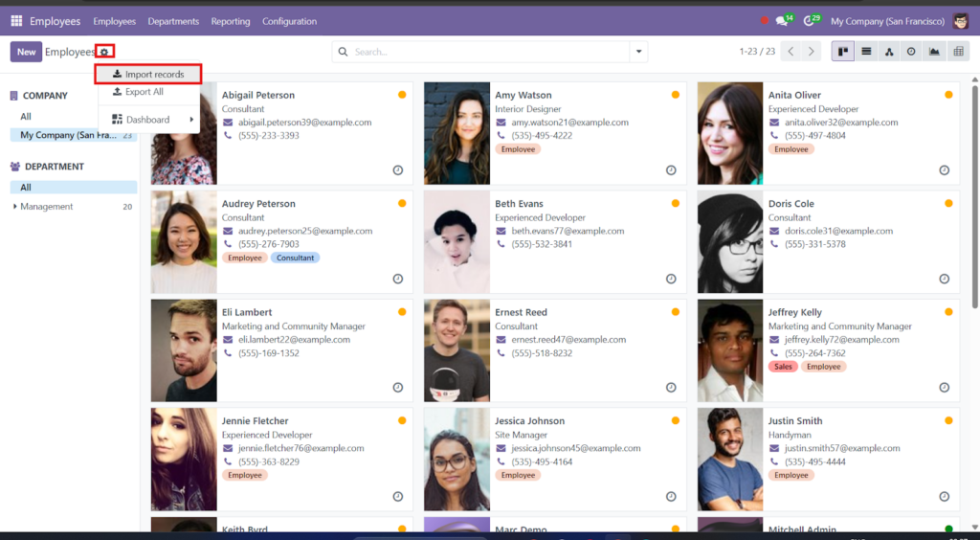Expand the Dashboard submenu
980x540 pixels.
148,120
